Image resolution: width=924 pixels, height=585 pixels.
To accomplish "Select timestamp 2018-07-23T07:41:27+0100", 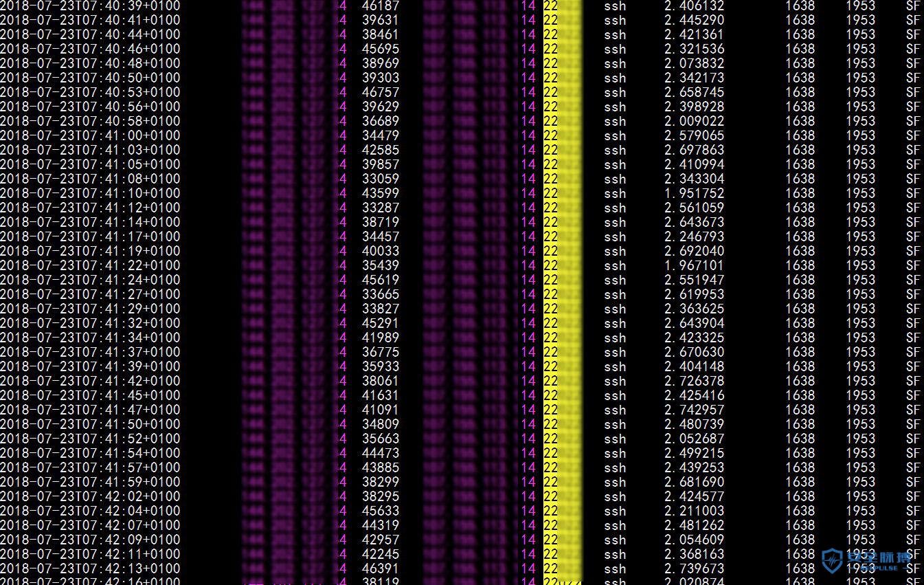I will pyautogui.click(x=90, y=294).
